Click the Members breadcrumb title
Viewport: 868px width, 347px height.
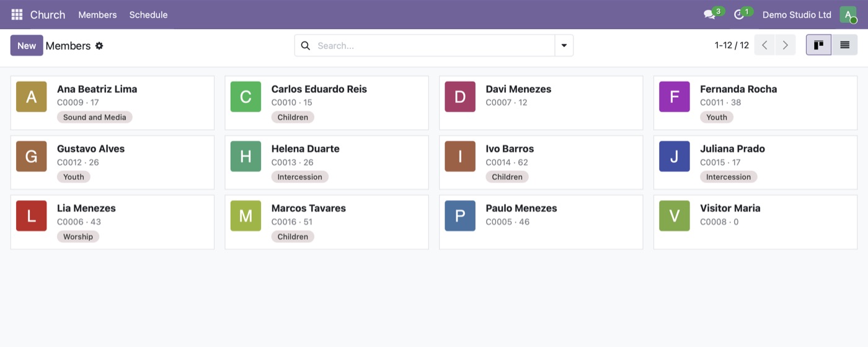pos(68,46)
